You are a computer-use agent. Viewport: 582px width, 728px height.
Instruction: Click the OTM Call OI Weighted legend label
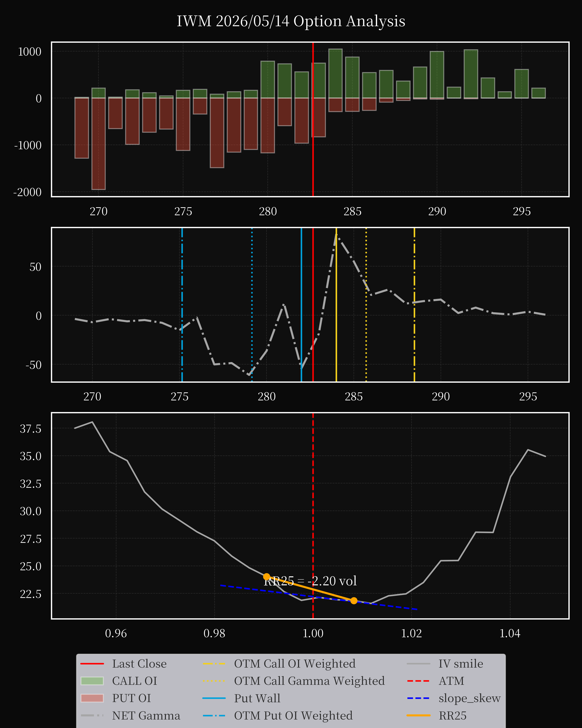point(295,664)
